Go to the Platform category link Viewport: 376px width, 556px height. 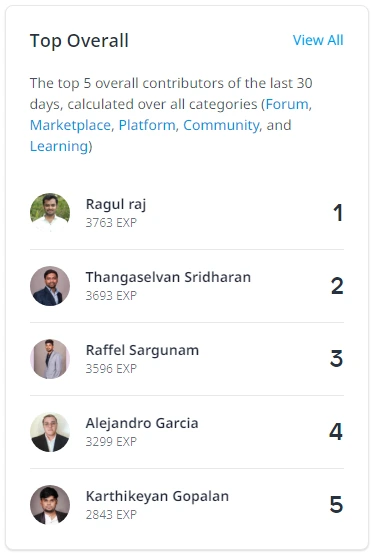tap(147, 125)
